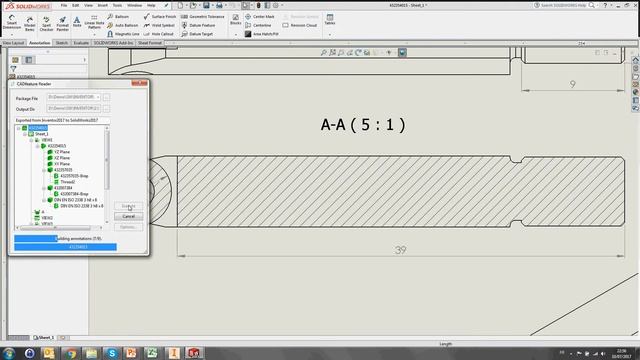Choose Linear Note Pattern tool
Viewport: 640px width, 360px height.
(94, 22)
